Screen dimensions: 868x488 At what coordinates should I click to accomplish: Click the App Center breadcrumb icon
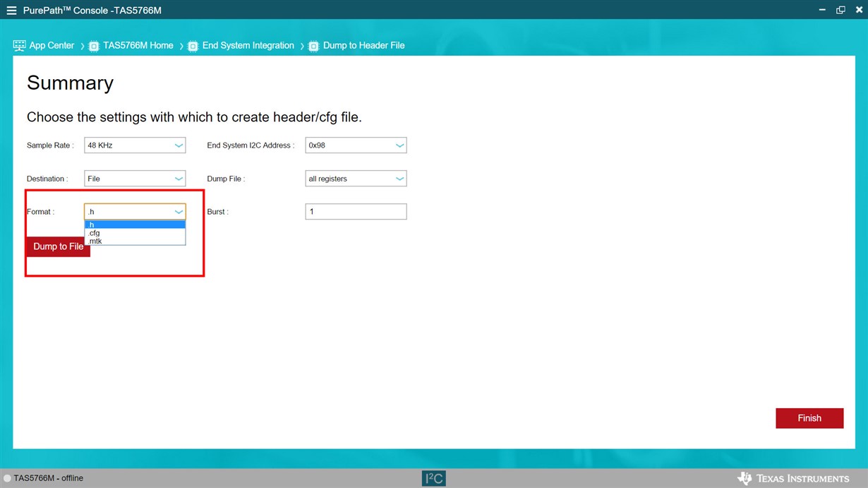pyautogui.click(x=19, y=45)
